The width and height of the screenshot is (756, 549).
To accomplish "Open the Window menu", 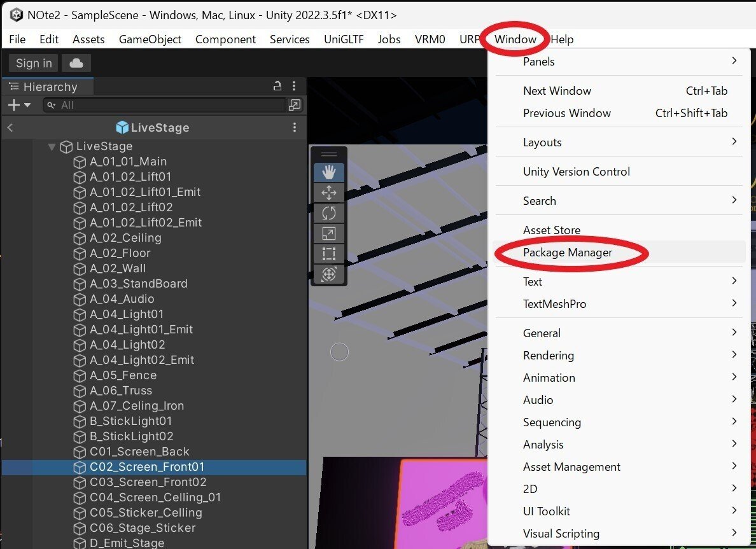I will (515, 39).
